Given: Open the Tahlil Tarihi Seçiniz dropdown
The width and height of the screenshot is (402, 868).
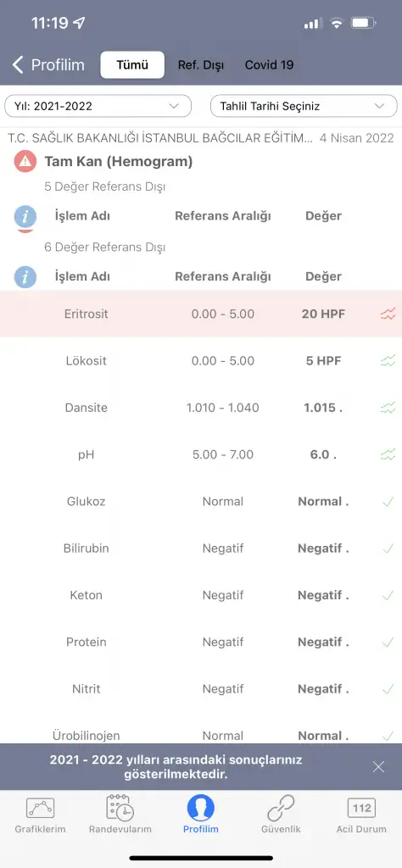Looking at the screenshot, I should 304,106.
